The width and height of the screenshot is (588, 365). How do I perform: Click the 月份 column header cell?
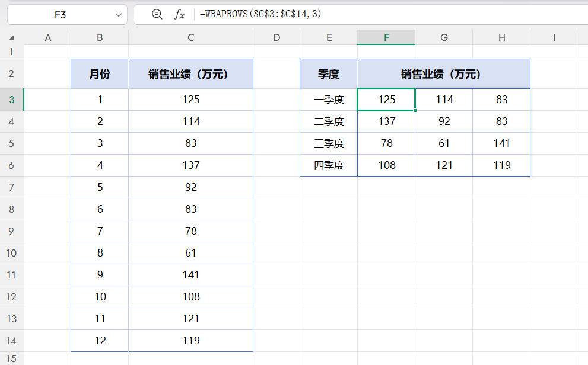point(99,73)
